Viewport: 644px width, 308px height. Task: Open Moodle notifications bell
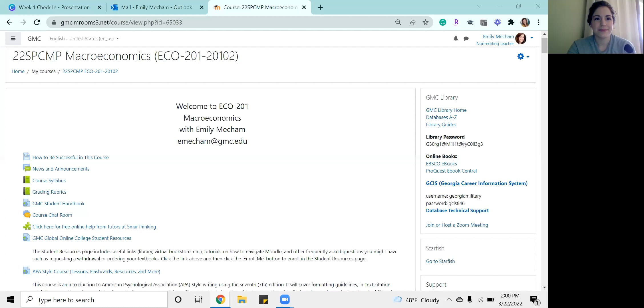pos(456,38)
